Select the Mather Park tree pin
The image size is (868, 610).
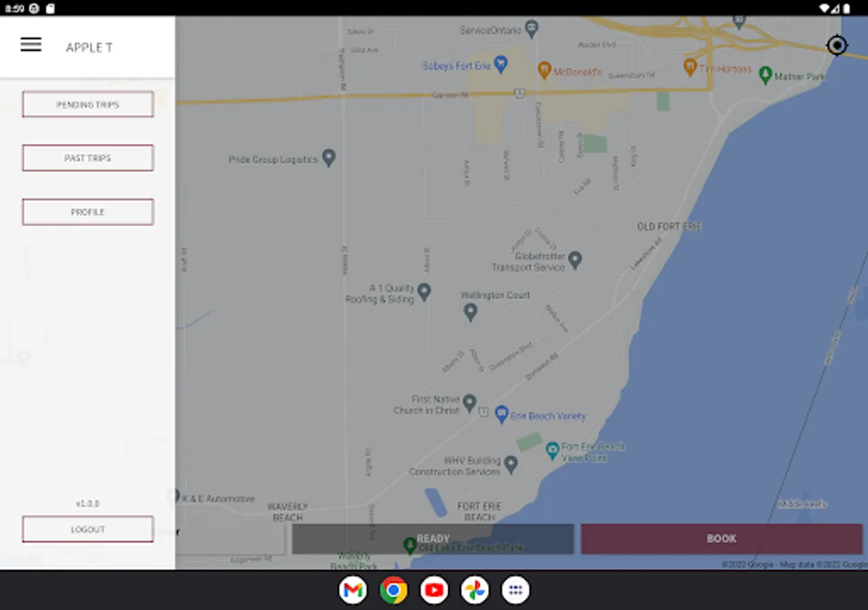coord(766,75)
